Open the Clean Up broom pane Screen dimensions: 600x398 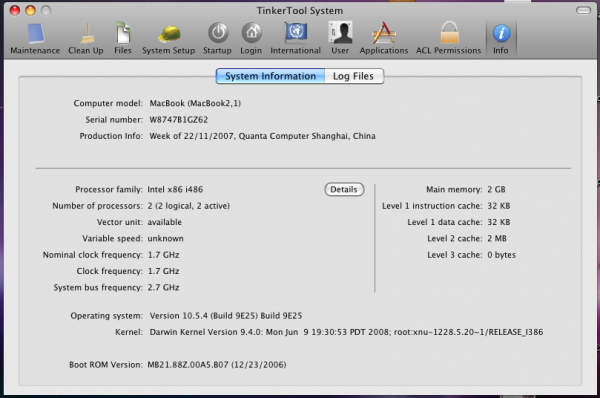coord(86,39)
